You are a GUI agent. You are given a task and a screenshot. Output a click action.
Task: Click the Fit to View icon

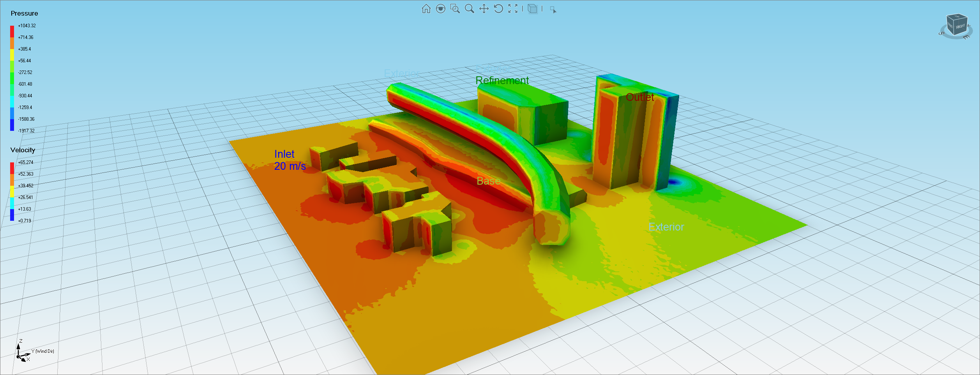pyautogui.click(x=513, y=9)
